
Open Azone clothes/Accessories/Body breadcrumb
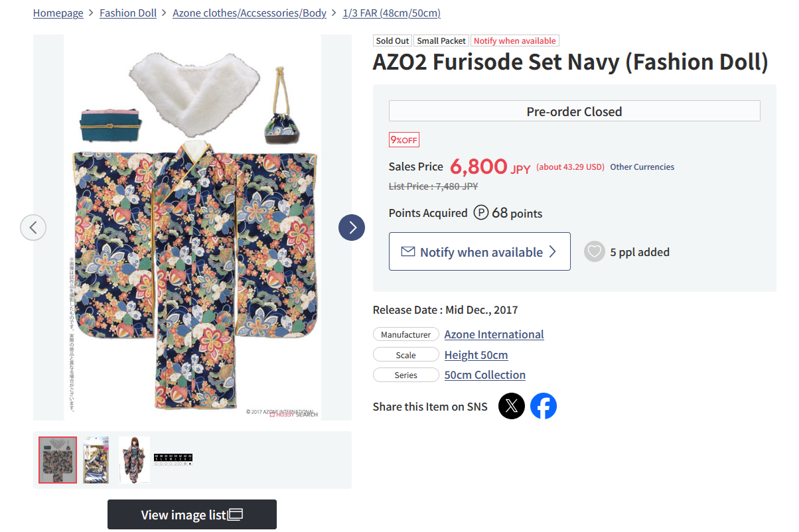click(x=250, y=13)
